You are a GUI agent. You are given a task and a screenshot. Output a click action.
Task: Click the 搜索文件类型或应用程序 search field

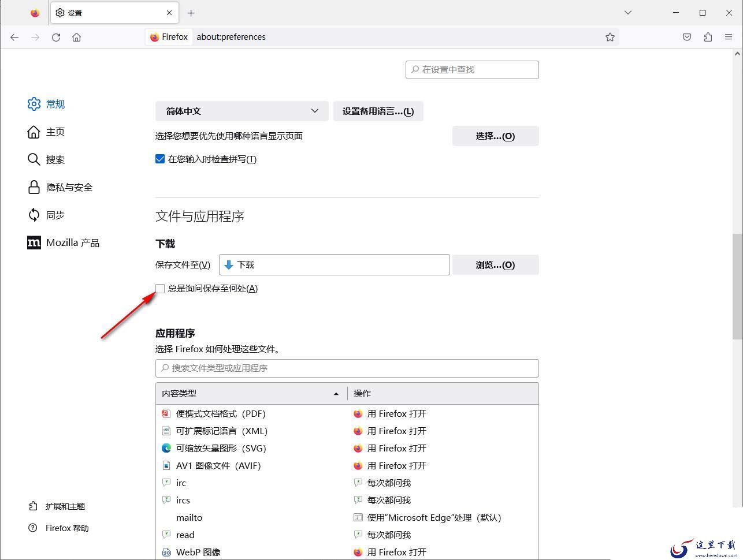(x=347, y=368)
